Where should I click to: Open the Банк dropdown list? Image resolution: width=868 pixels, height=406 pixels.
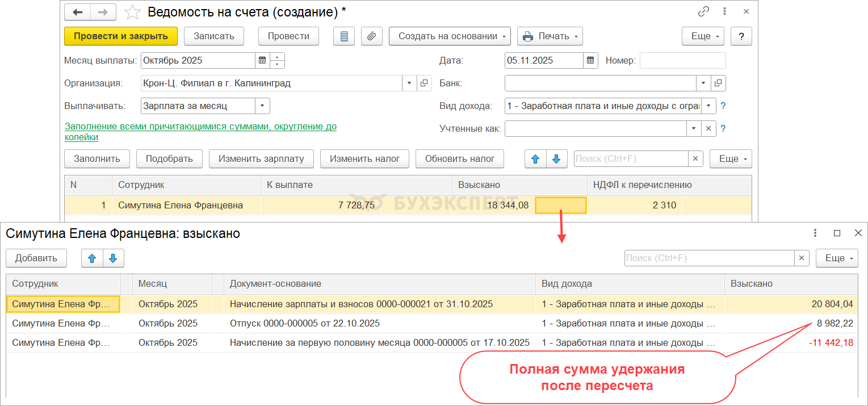click(704, 83)
